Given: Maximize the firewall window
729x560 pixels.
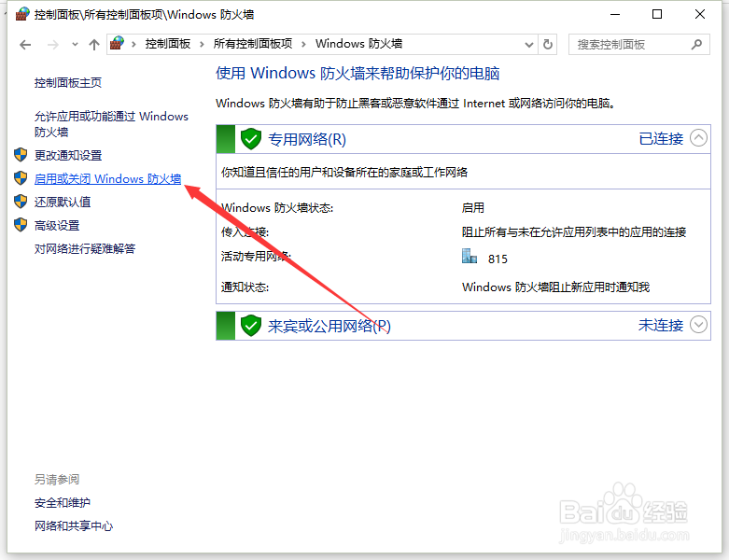Looking at the screenshot, I should pyautogui.click(x=657, y=14).
